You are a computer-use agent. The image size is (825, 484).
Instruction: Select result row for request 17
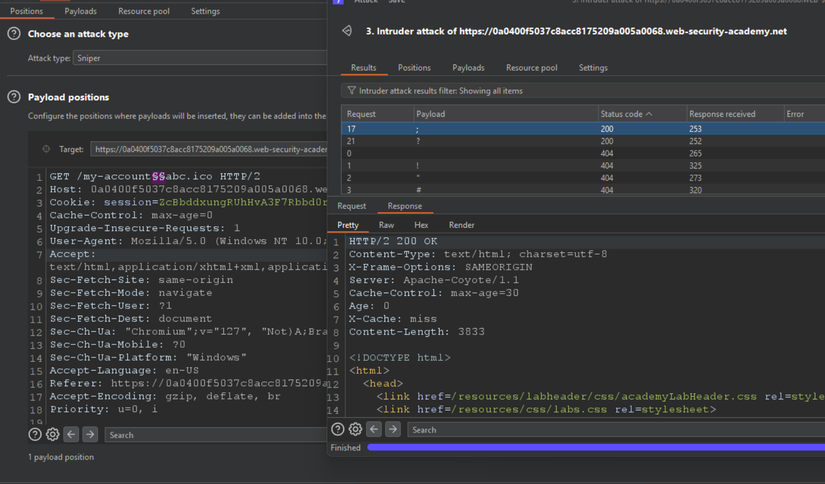tap(583, 129)
